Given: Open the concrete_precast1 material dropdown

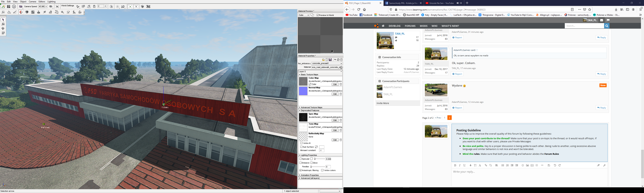Looking at the screenshot, I should pos(327,63).
